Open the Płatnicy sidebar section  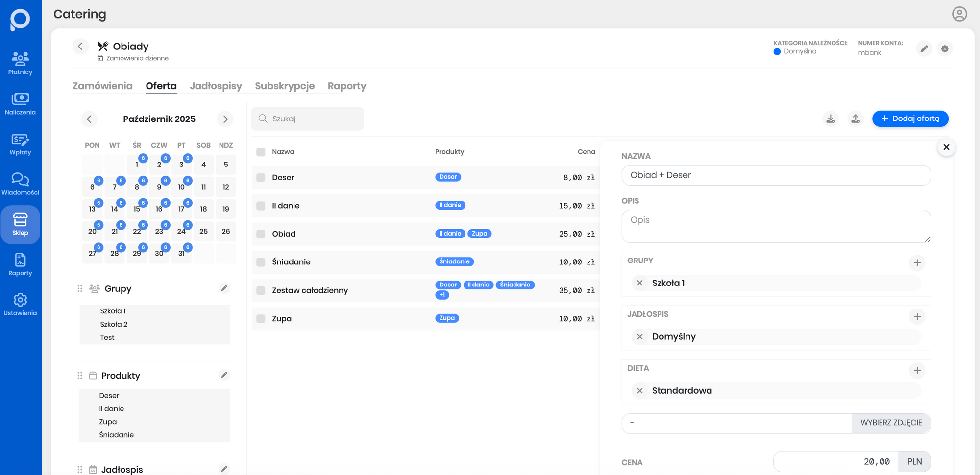tap(20, 64)
